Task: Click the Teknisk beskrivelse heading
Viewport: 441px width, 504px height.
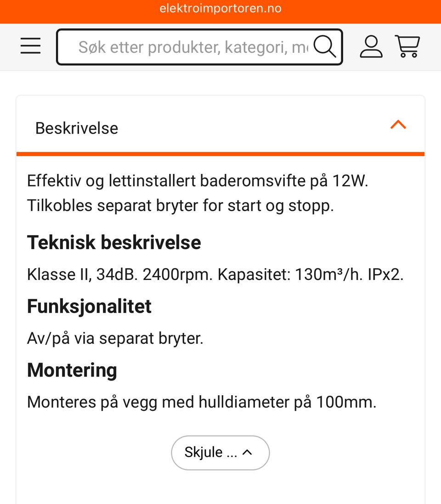Action: pyautogui.click(x=114, y=242)
